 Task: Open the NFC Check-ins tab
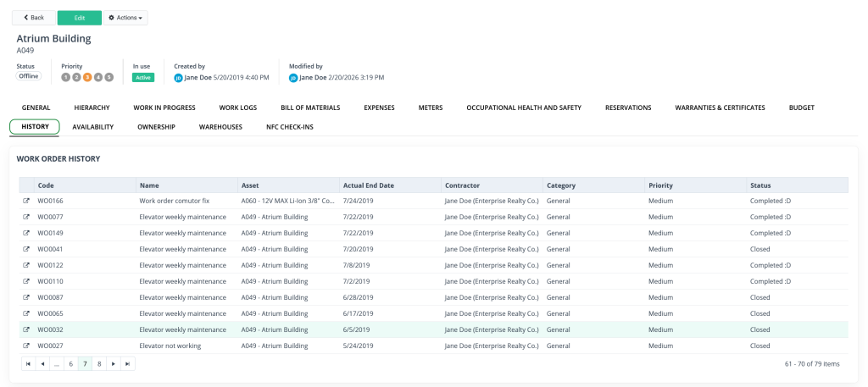[290, 127]
